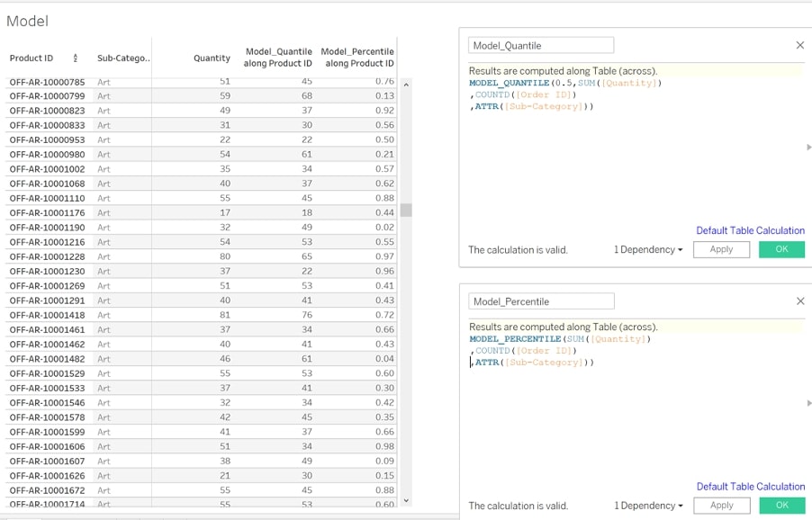Click Apply in the Model_Percentile editor
Screen dimensions: 812x520
(x=721, y=506)
